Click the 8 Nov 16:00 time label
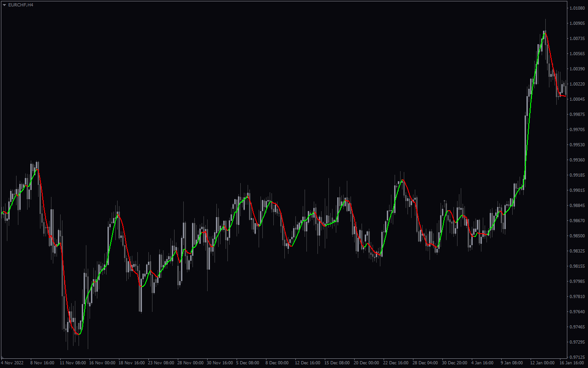Image resolution: width=588 pixels, height=368 pixels. [x=42, y=363]
